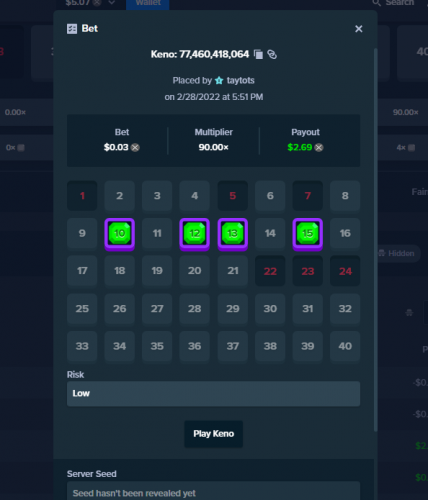Viewport: 428px width, 500px height.
Task: Open taytots user profile
Action: pos(240,80)
